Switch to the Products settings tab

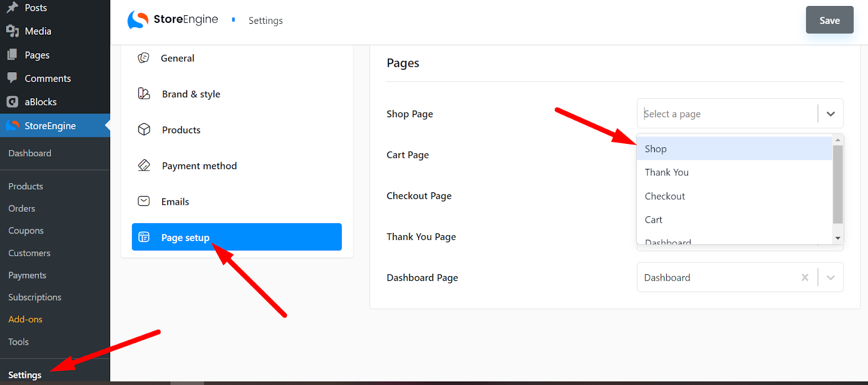237,130
